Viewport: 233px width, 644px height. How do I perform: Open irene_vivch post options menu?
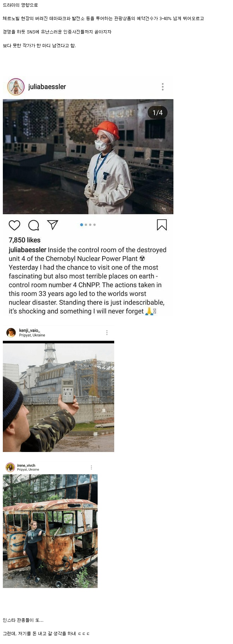point(91,467)
